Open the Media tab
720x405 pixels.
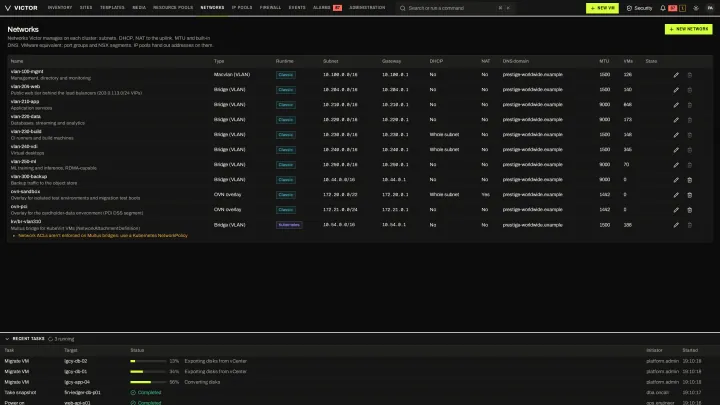[x=139, y=8]
